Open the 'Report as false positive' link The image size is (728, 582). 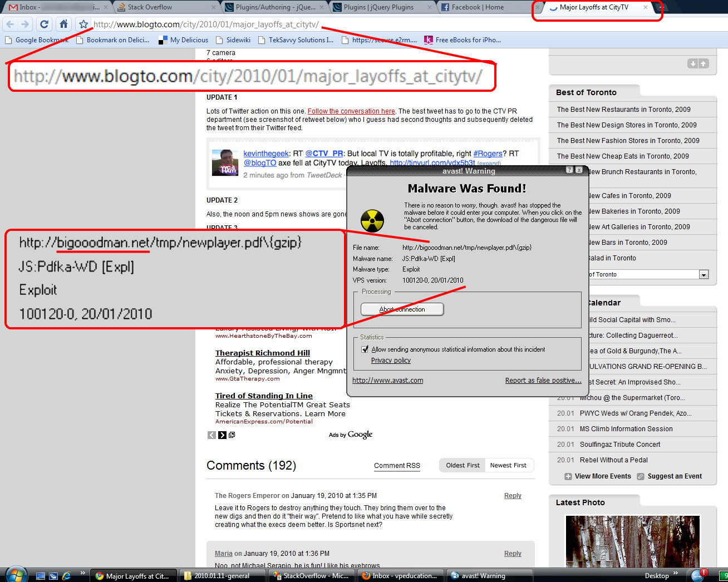click(x=543, y=380)
